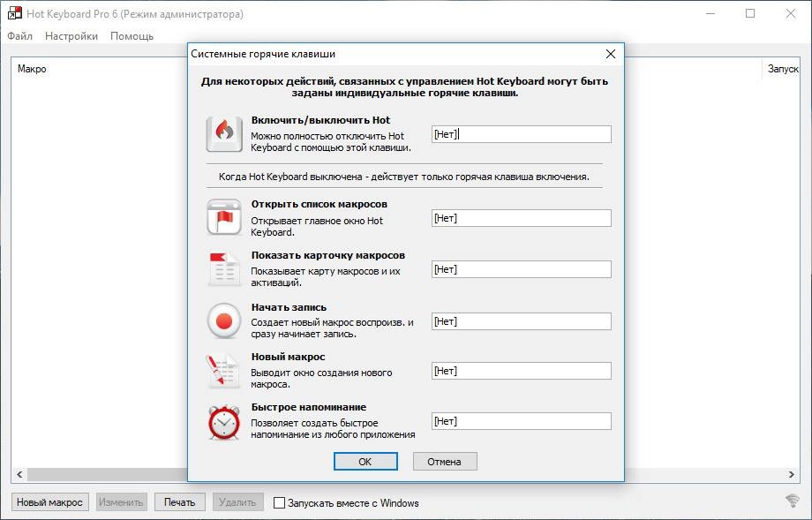The image size is (812, 520).
Task: Focus hotkey field for Включить/выключить Hot
Action: 522,134
